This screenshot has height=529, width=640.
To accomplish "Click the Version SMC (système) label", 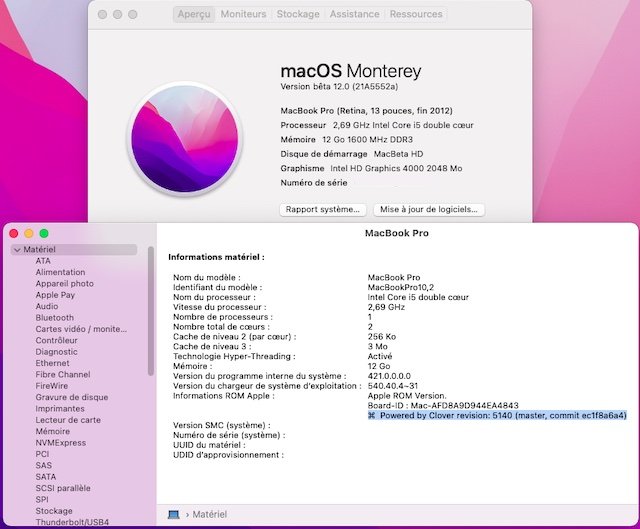I will (222, 425).
